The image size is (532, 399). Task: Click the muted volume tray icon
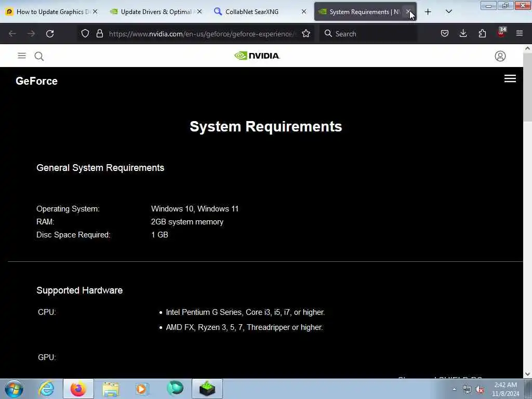480,390
